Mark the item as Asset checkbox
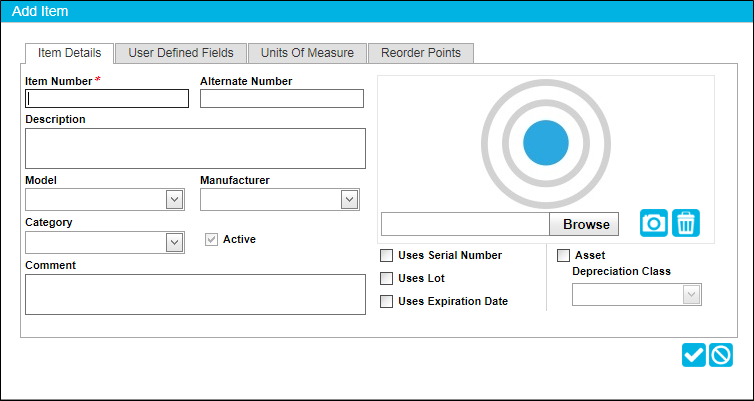 pos(563,255)
